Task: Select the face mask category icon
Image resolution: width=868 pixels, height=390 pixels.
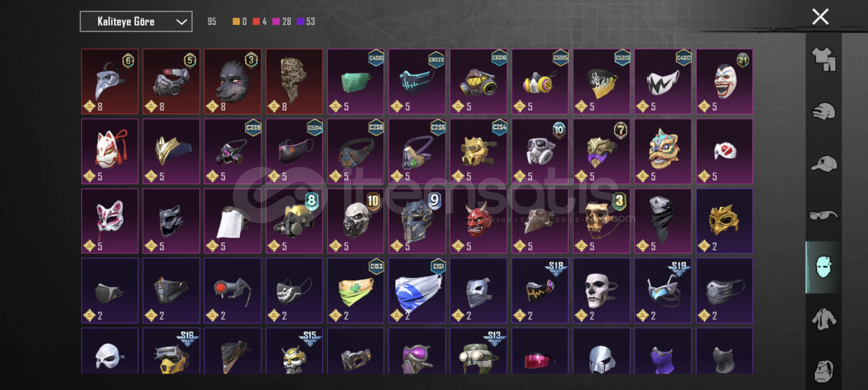Action: point(824,267)
